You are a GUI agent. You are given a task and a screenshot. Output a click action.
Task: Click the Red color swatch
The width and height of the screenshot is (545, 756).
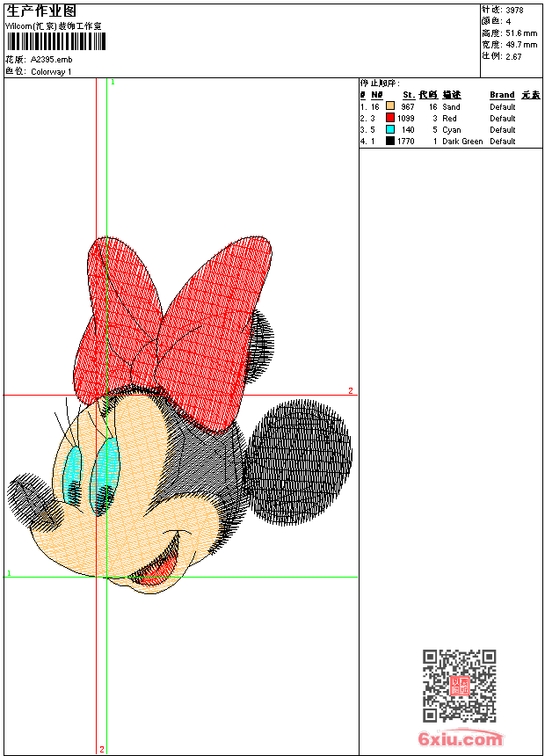point(390,118)
